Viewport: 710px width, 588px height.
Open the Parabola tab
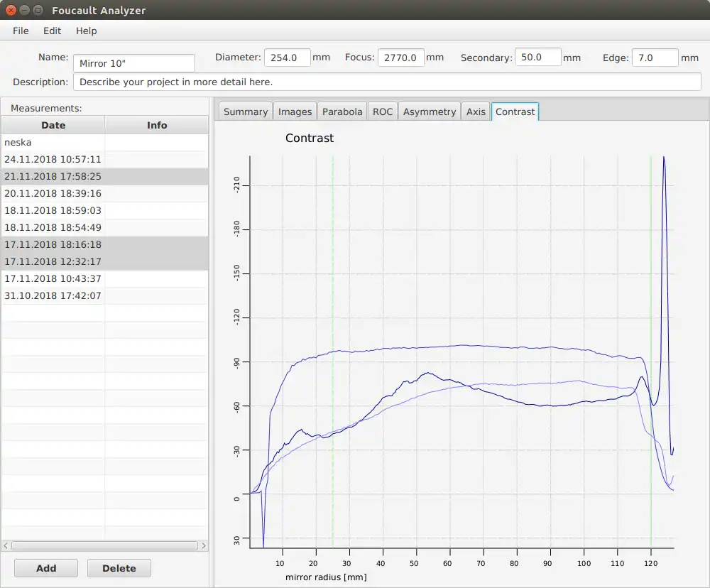[x=342, y=111]
